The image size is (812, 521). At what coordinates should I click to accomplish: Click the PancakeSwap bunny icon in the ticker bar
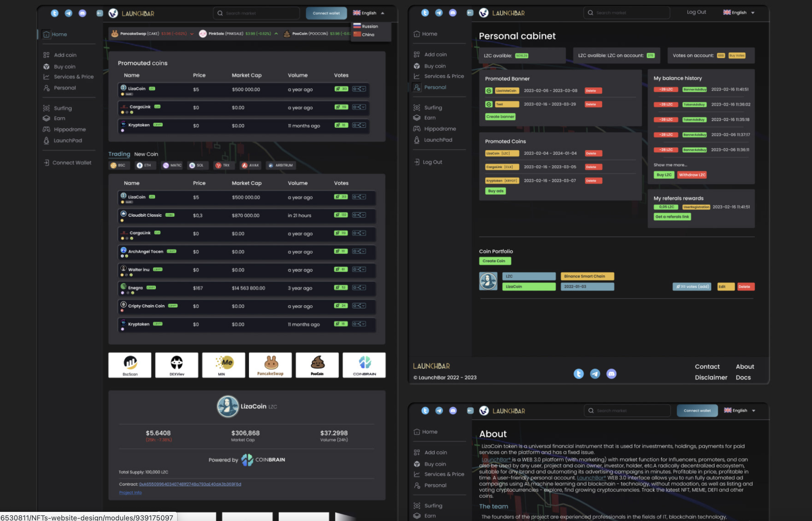tap(115, 34)
